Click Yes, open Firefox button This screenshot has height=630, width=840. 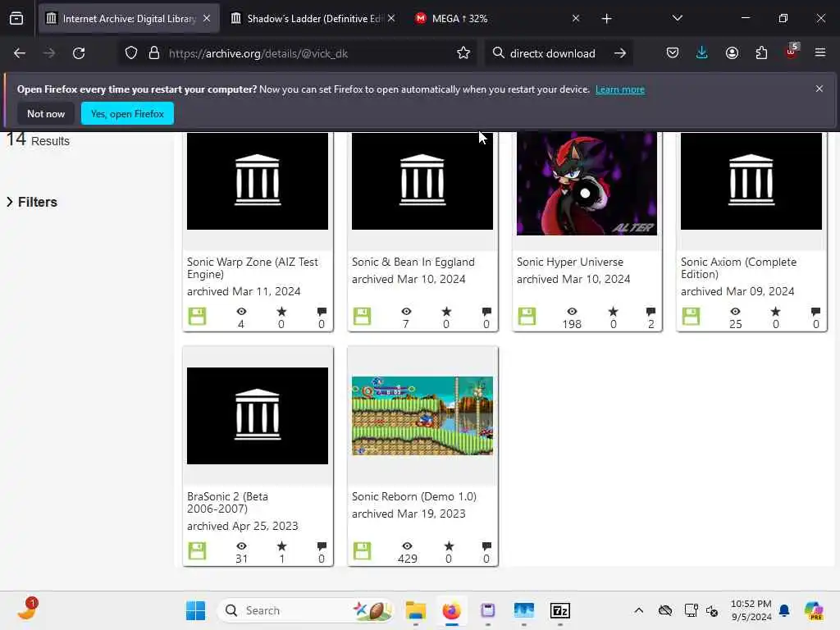[x=127, y=113]
